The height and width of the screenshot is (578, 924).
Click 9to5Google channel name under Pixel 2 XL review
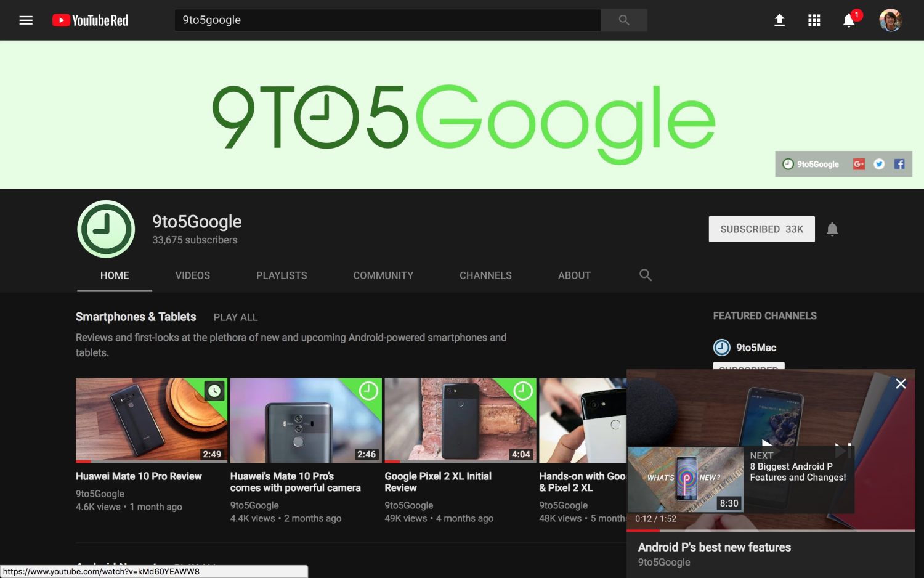click(409, 505)
